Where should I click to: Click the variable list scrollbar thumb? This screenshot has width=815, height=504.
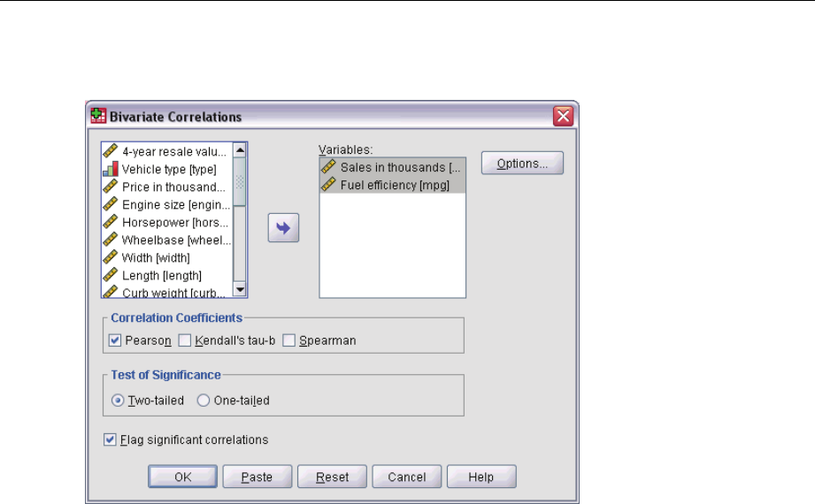pyautogui.click(x=240, y=182)
